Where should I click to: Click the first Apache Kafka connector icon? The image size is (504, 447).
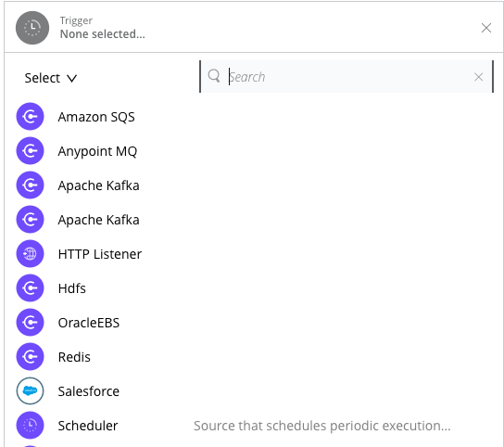(x=30, y=185)
